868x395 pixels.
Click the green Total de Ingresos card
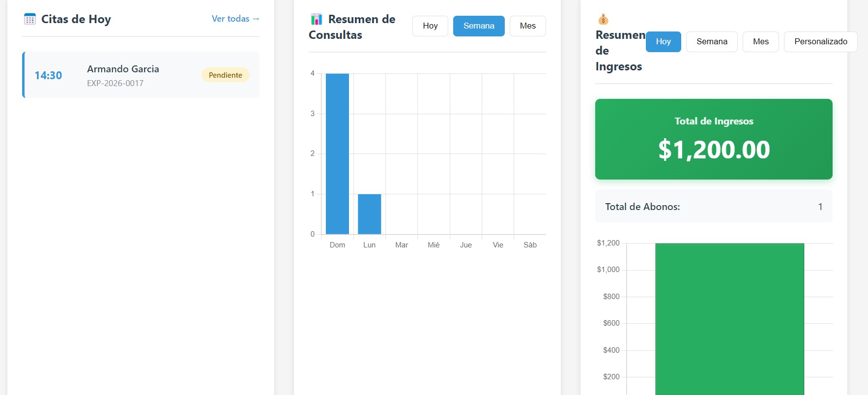(714, 139)
